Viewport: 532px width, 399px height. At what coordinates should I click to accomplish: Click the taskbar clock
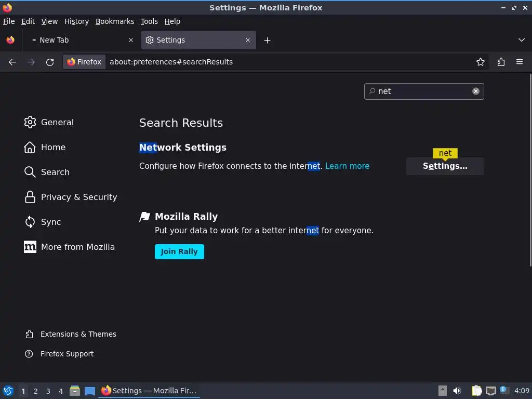[x=522, y=391]
